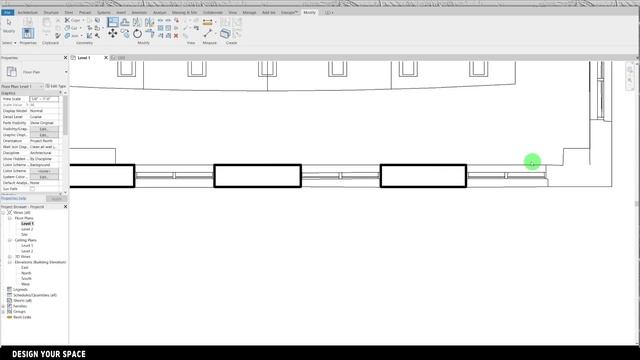Click Edit button for Graphic Display Options

(44, 135)
